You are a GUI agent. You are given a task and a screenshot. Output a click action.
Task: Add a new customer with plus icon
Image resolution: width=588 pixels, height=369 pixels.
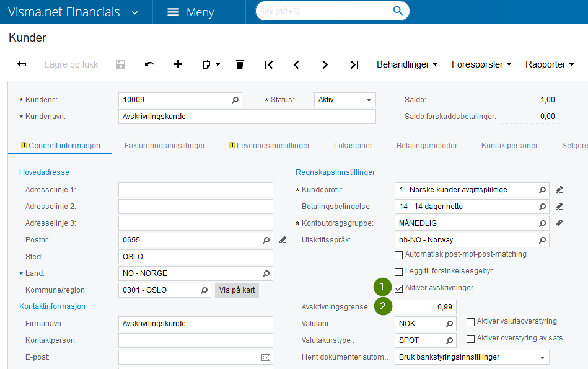(x=178, y=64)
